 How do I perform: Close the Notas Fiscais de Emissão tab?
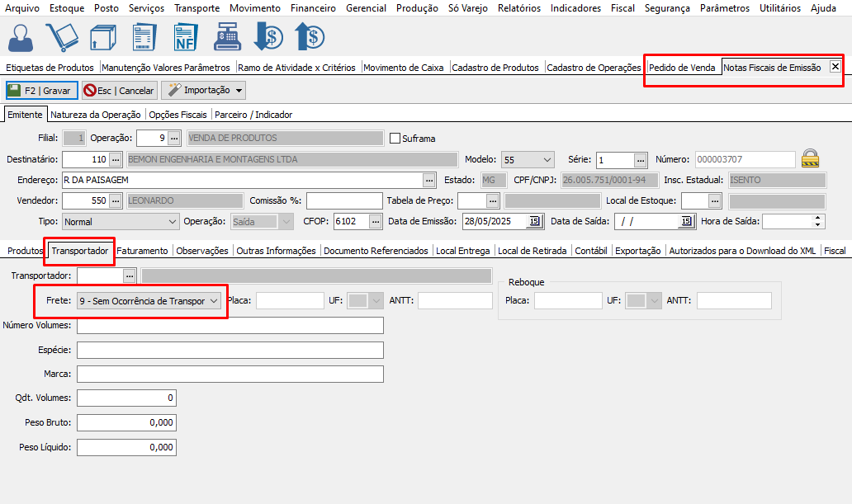click(835, 67)
